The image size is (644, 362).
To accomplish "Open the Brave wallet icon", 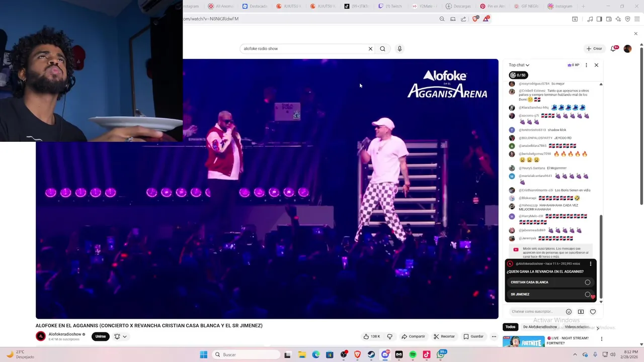I will (609, 19).
